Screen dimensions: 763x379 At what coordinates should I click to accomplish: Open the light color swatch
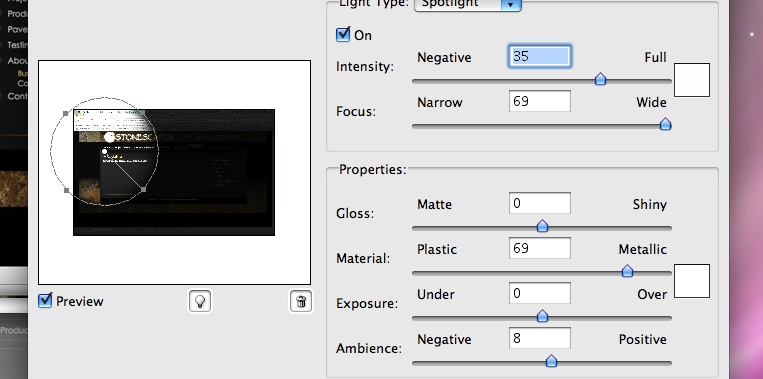[x=691, y=80]
